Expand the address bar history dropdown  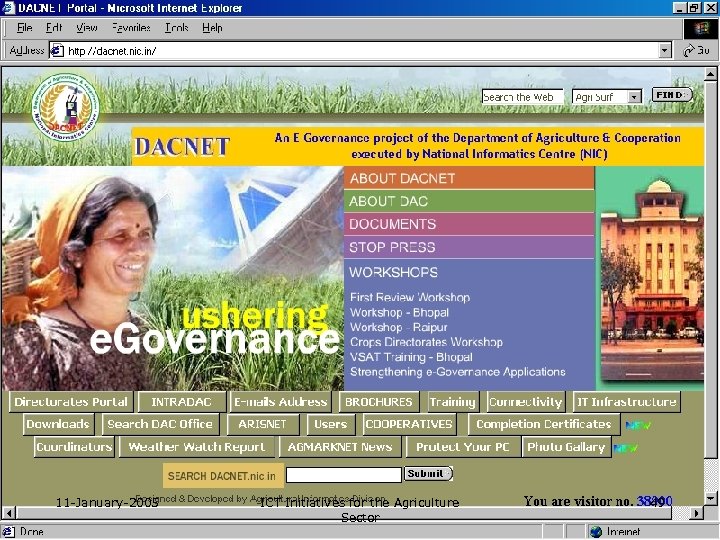(664, 51)
